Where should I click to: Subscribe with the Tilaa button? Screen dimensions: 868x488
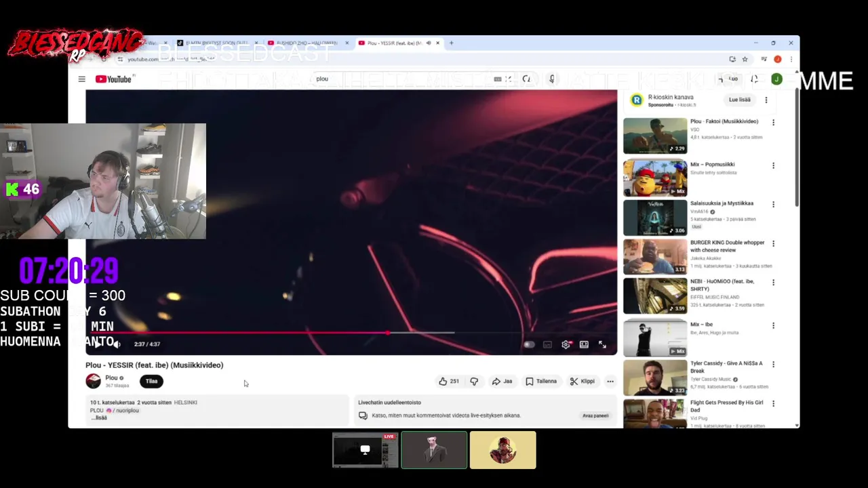pos(152,381)
